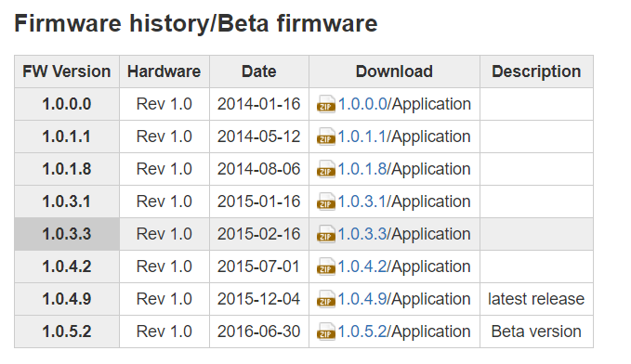Select the 1.0.5.2 version cell

click(x=67, y=332)
